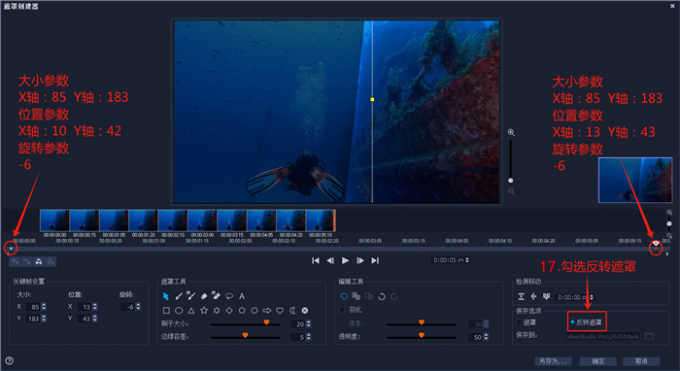
Task: Choose the ellipse mask shape
Action: pos(179,311)
